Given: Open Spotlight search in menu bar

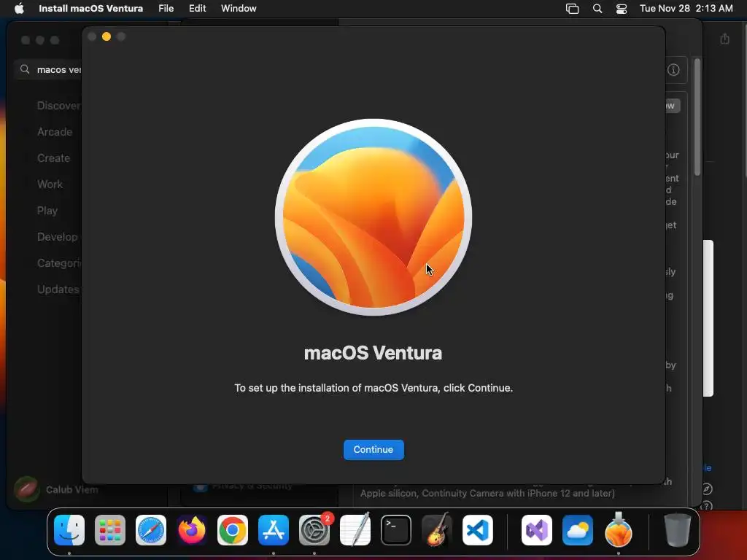Looking at the screenshot, I should click(597, 9).
